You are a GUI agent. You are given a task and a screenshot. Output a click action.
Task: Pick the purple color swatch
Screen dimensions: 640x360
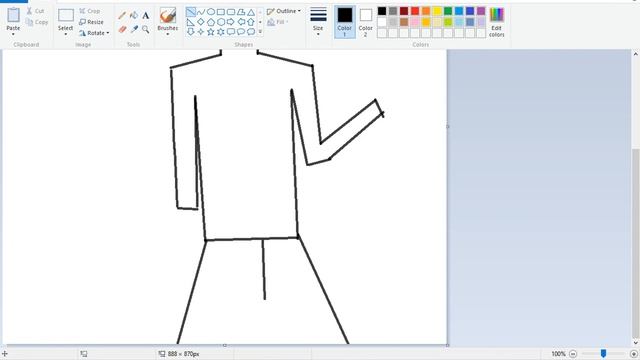click(481, 11)
